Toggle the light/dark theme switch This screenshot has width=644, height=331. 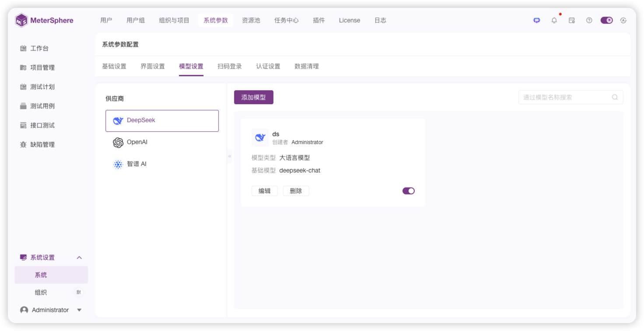point(607,20)
